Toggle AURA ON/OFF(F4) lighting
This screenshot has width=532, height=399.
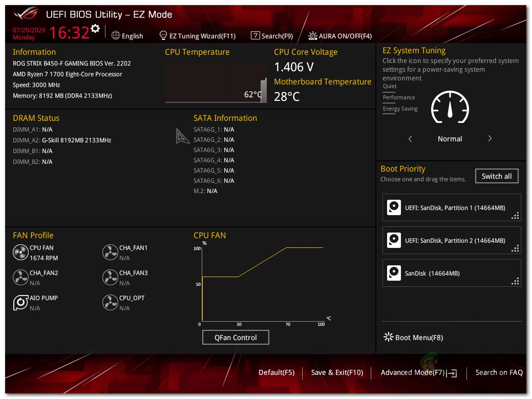click(340, 36)
